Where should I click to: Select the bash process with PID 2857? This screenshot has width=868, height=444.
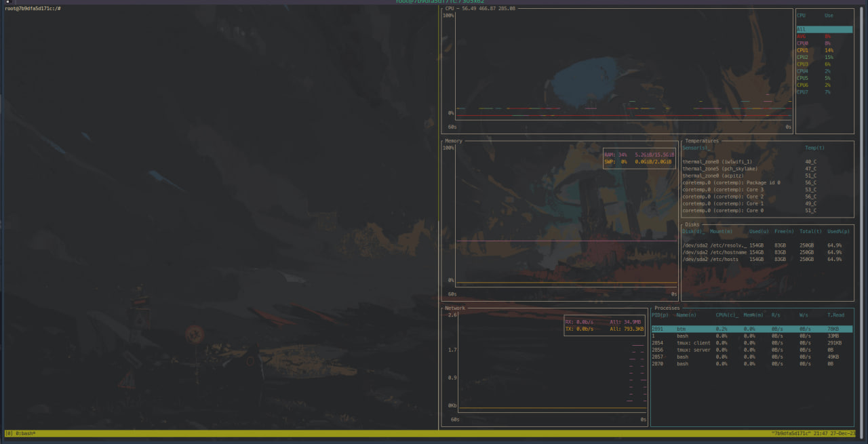click(751, 357)
